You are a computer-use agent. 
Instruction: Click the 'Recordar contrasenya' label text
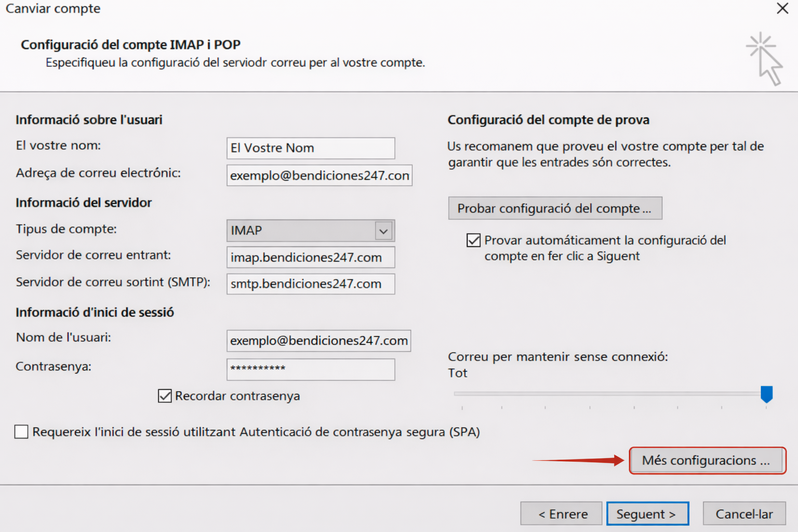coord(237,396)
